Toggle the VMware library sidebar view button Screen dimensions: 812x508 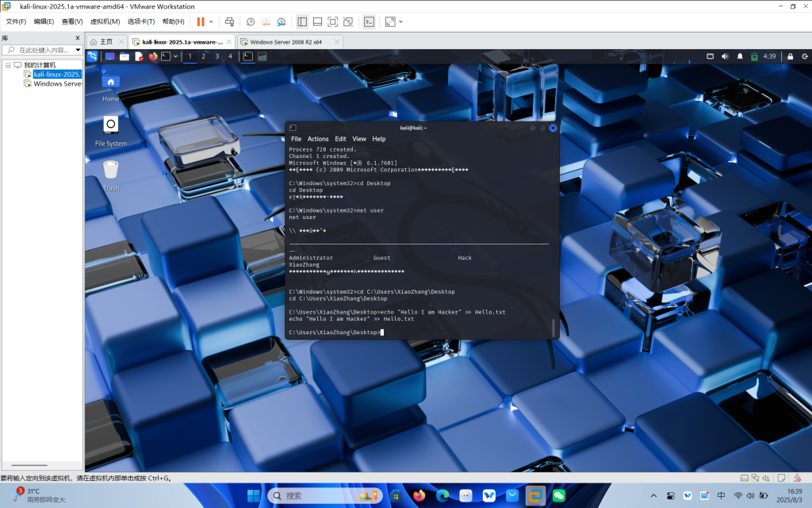(301, 21)
